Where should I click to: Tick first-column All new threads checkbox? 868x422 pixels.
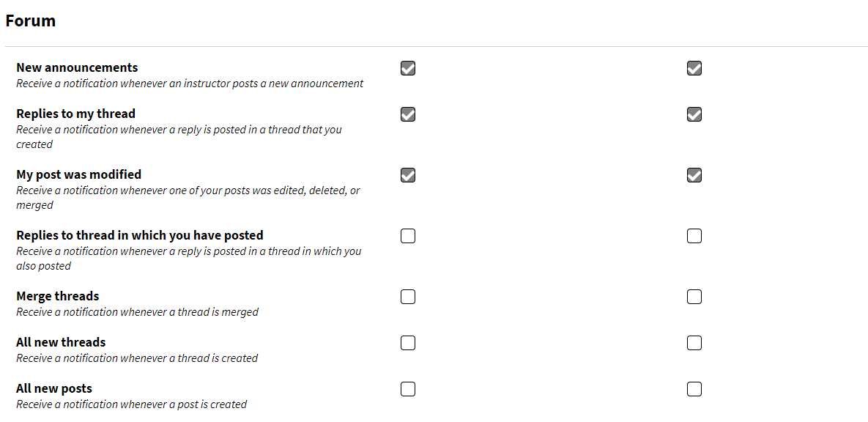(408, 343)
